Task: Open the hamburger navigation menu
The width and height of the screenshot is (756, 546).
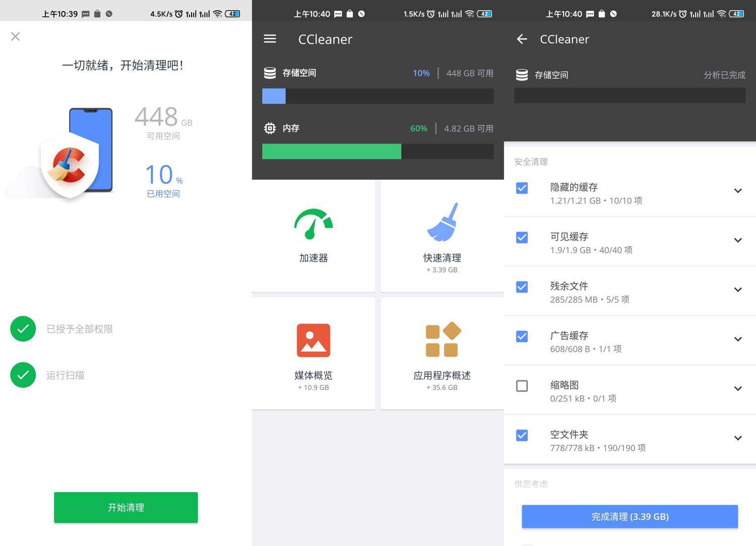Action: click(x=270, y=39)
